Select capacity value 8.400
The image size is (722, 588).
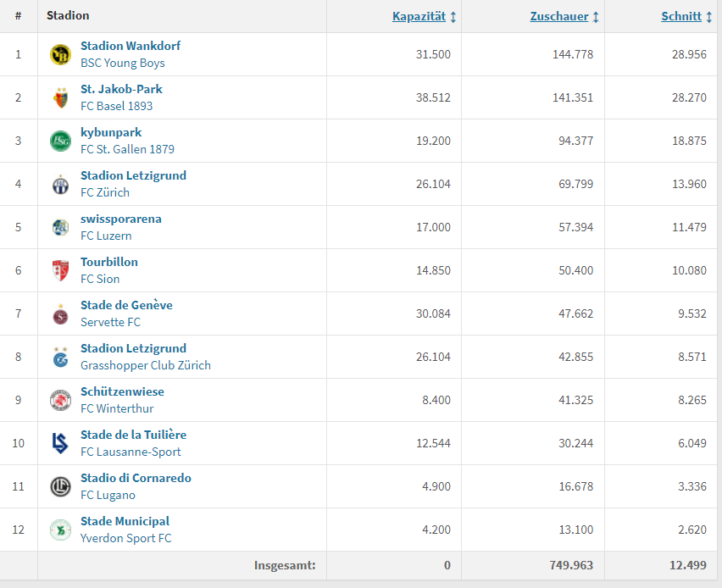tap(436, 400)
